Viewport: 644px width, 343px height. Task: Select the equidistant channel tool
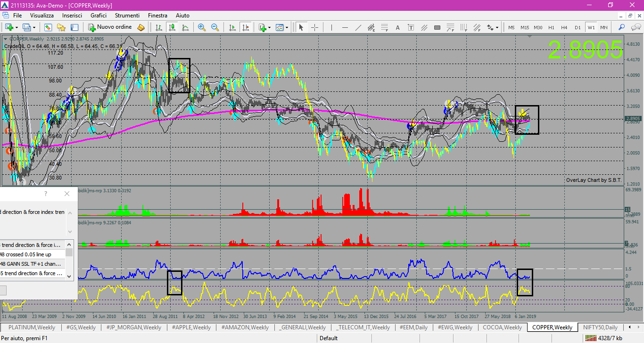coord(372,27)
